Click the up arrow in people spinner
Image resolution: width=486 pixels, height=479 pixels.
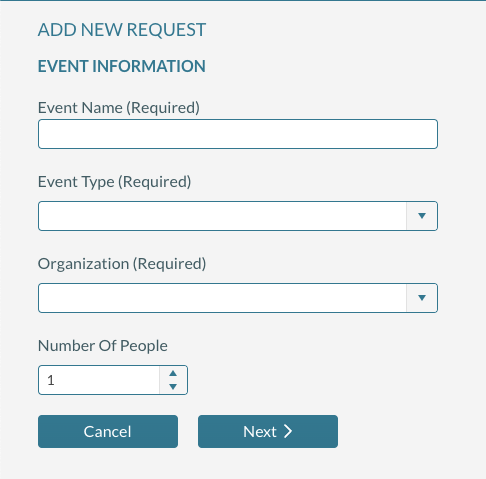point(173,373)
